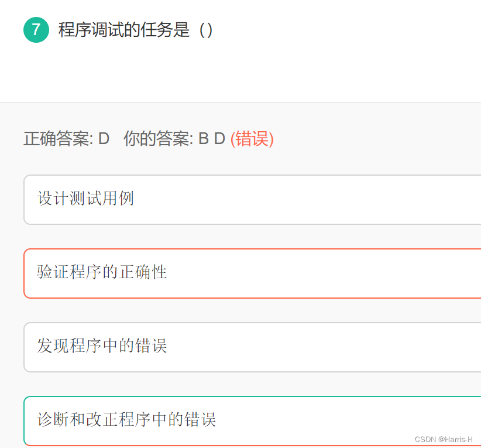Click the letter B in 你的答案

pos(204,139)
